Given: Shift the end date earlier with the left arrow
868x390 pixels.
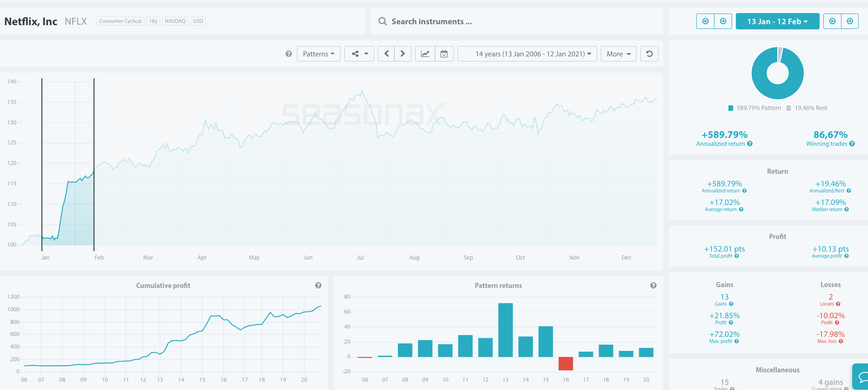Looking at the screenshot, I should 832,21.
